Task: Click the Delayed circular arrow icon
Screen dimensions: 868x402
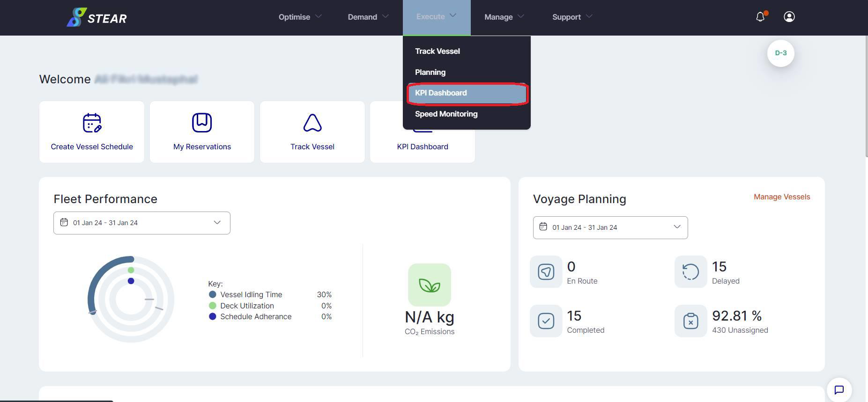Action: [x=690, y=271]
